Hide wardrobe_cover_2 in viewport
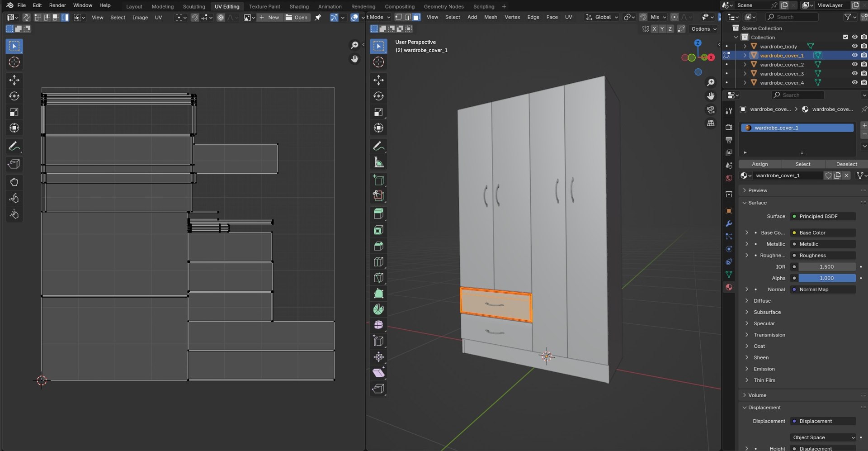This screenshot has width=868, height=451. [x=854, y=64]
